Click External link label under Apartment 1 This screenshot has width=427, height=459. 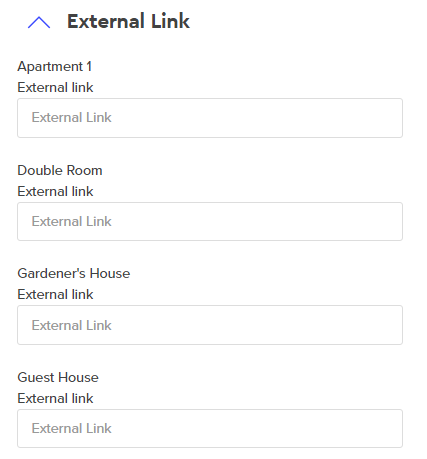55,87
